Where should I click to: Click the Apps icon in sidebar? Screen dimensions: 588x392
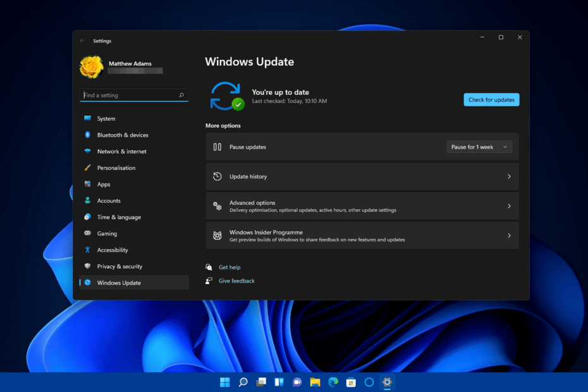(x=87, y=184)
